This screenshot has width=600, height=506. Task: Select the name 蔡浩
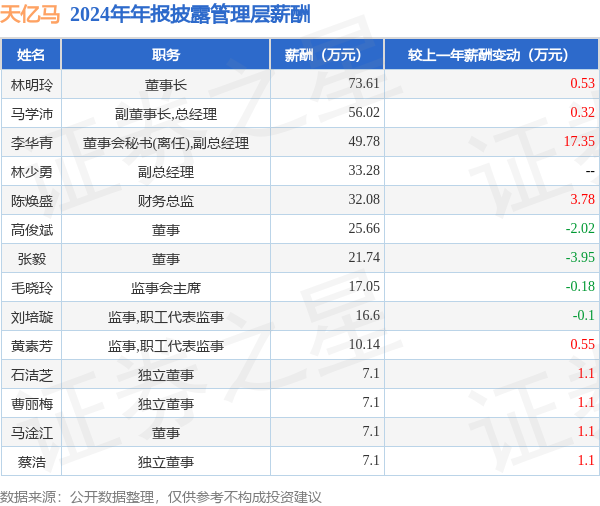[32, 462]
